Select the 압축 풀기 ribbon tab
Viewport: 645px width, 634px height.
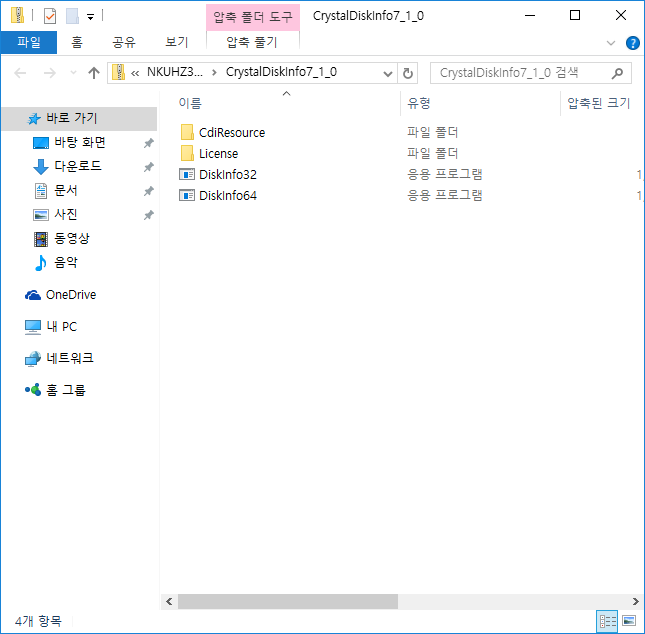(x=252, y=42)
